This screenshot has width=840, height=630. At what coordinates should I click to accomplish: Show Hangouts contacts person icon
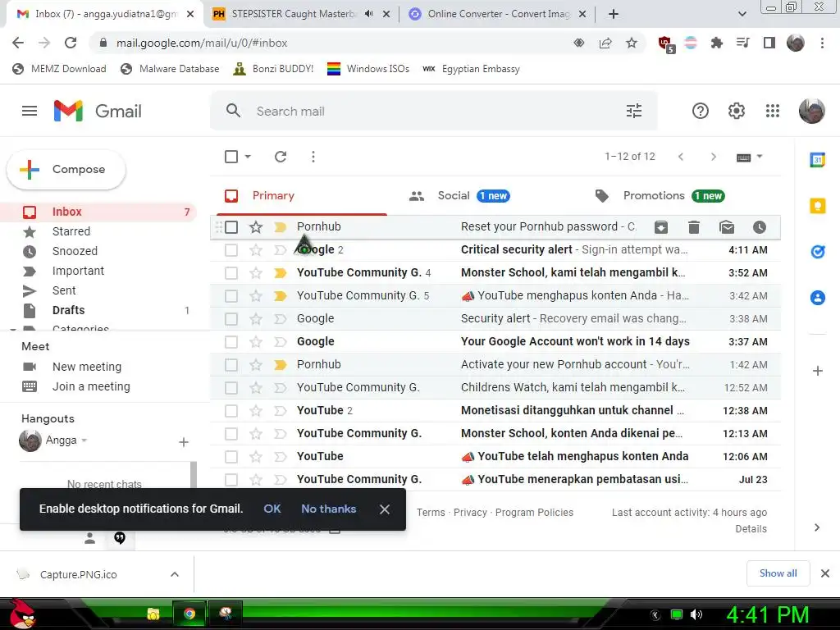[89, 538]
